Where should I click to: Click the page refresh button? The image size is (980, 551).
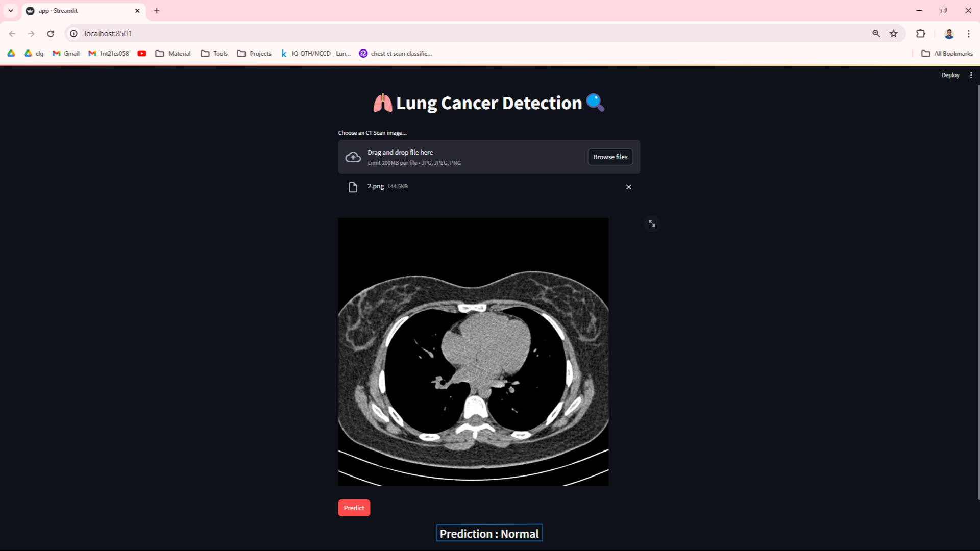[51, 33]
